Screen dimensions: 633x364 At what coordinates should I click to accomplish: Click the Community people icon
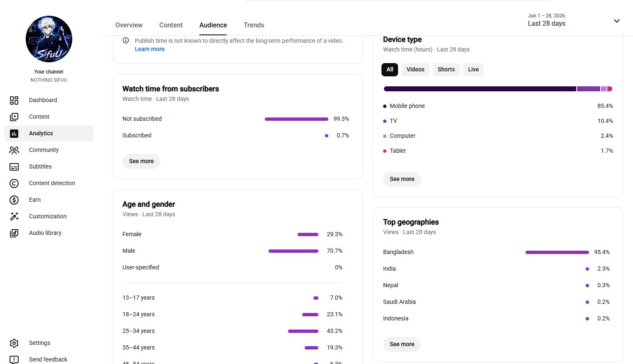pyautogui.click(x=14, y=150)
